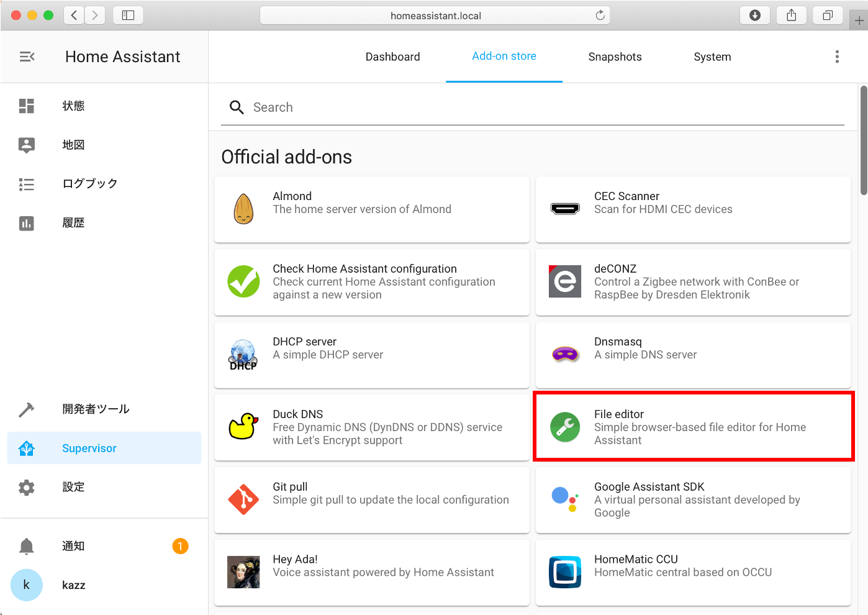The height and width of the screenshot is (615, 868).
Task: Open the CEC Scanner add-on title
Action: point(626,196)
